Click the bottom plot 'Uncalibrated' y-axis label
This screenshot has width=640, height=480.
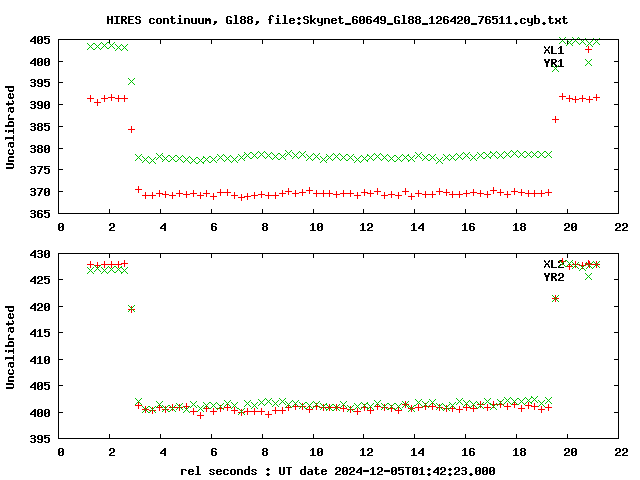pos(10,347)
